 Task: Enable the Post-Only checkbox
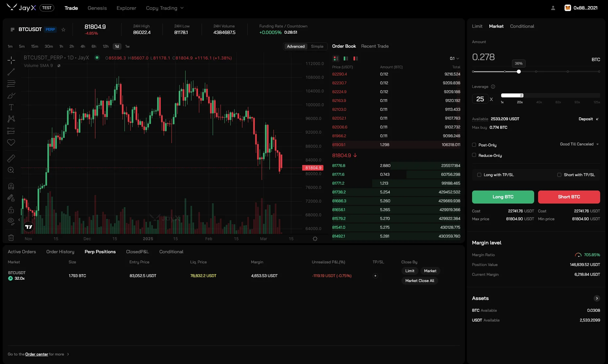[x=474, y=145]
